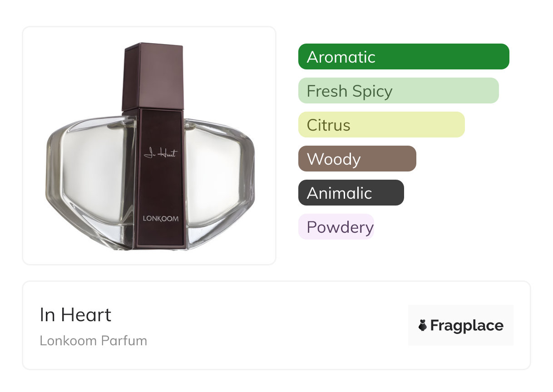Select the Powdery accord bar
The height and width of the screenshot is (392, 553).
click(336, 227)
